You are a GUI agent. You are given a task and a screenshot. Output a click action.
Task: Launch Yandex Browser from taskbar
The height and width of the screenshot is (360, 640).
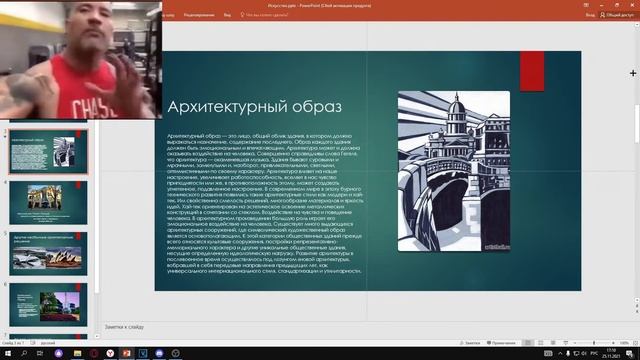pos(110,353)
